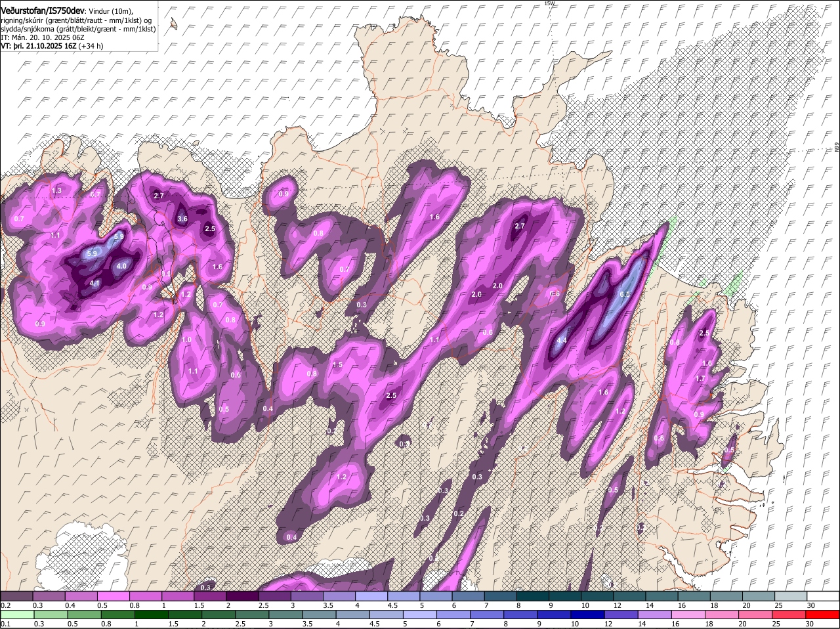
Task: Click the 6.5 precipitation value on the map
Action: (624, 295)
